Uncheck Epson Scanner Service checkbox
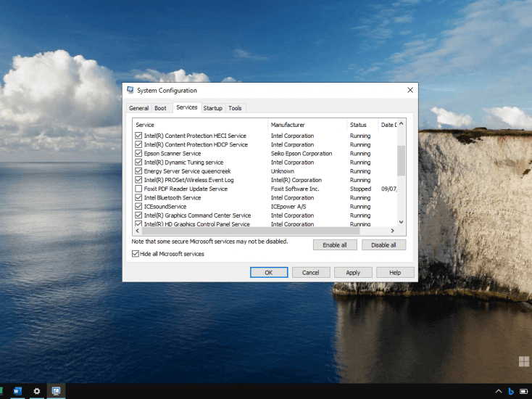The width and height of the screenshot is (532, 399). 138,154
